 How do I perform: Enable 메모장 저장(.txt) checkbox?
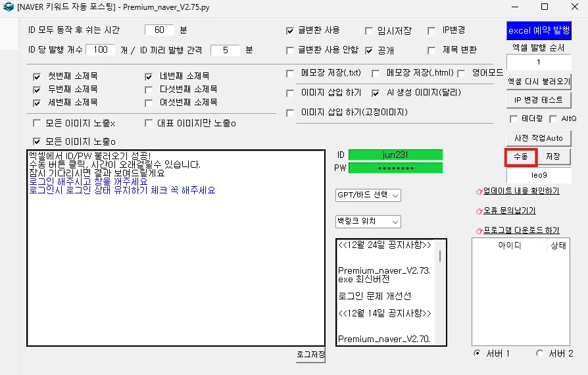point(290,74)
